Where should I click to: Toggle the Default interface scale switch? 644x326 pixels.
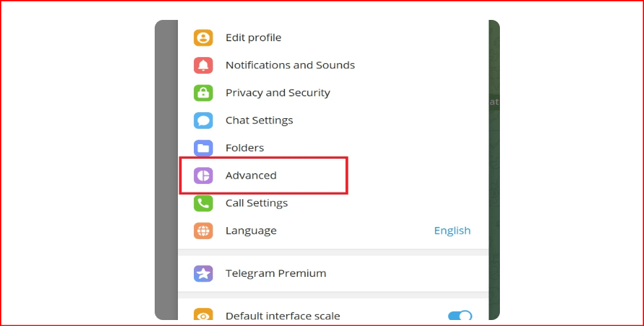(460, 316)
